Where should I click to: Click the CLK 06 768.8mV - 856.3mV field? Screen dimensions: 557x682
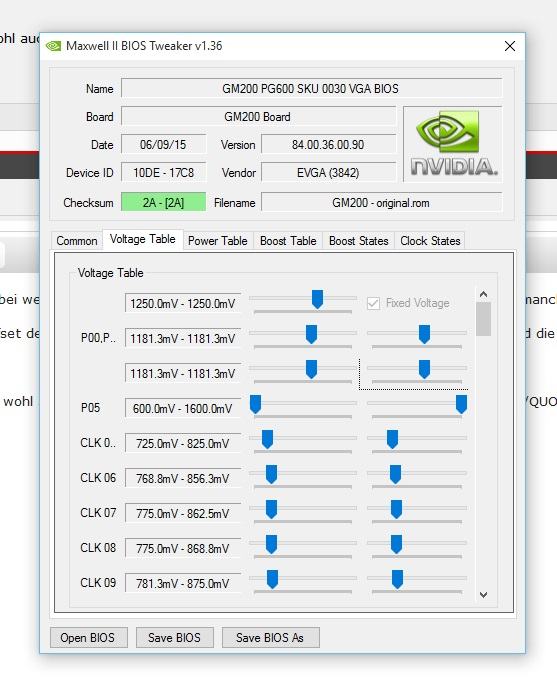tap(183, 478)
